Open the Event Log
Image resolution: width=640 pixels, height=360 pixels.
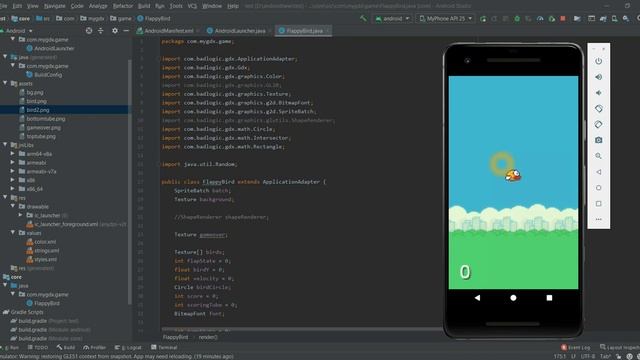576,347
